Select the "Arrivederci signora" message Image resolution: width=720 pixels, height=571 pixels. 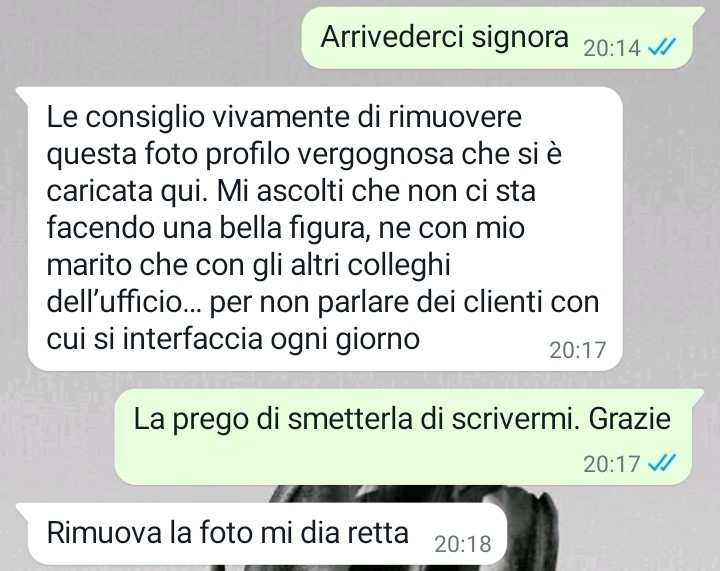click(x=497, y=38)
